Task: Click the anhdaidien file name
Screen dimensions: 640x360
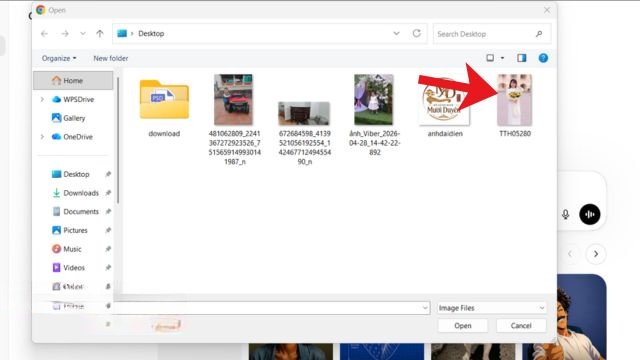Action: 445,133
